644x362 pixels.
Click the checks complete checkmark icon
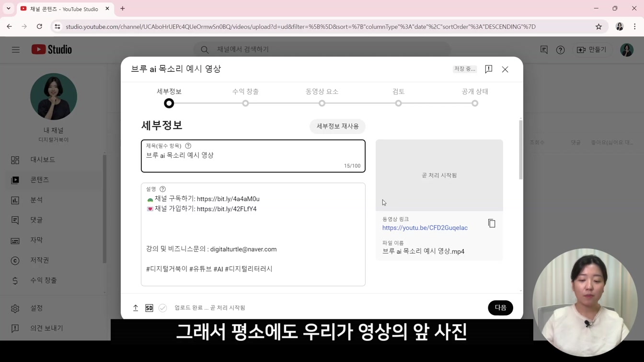(x=163, y=308)
